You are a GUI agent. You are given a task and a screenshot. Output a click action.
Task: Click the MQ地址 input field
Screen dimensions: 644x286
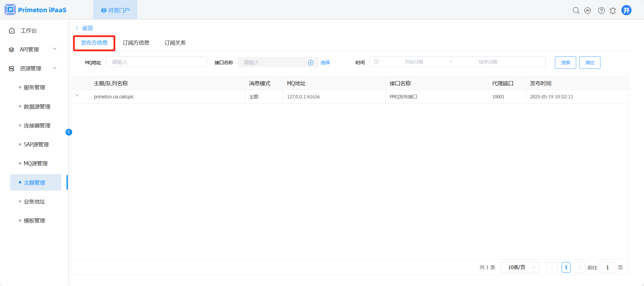pos(156,62)
